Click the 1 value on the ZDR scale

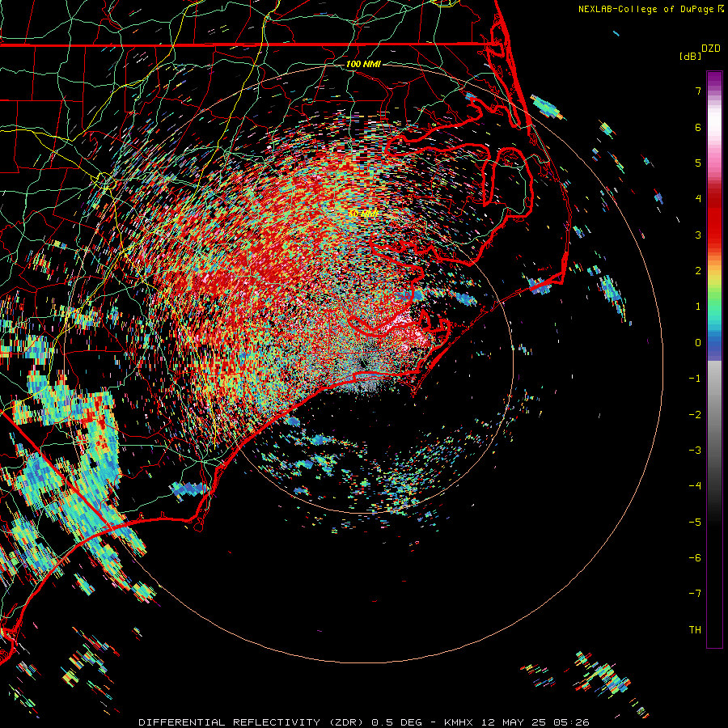[698, 307]
